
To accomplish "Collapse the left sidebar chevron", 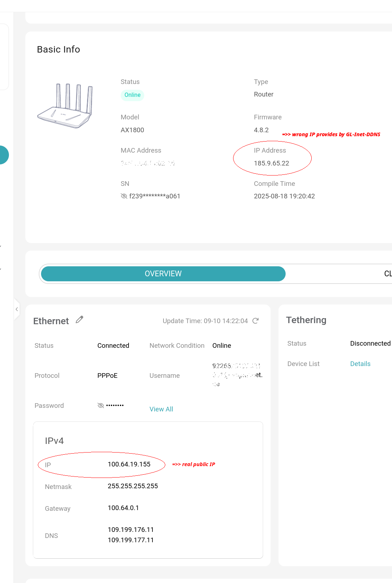I will click(17, 309).
